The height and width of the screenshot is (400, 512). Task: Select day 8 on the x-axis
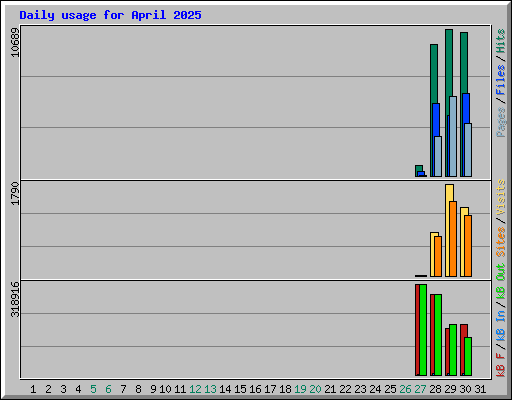click(x=138, y=389)
